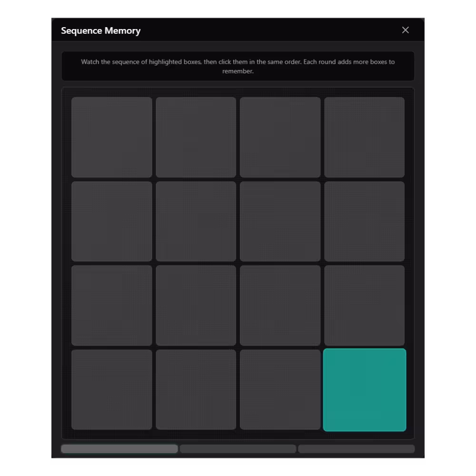476x476 pixels.
Task: Click the Sequence Memory title text
Action: pos(100,30)
